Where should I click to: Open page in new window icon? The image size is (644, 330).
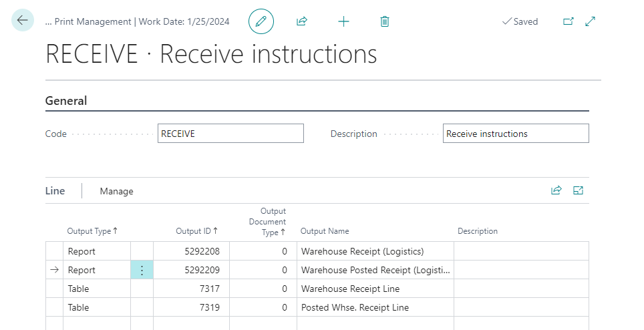(x=569, y=21)
